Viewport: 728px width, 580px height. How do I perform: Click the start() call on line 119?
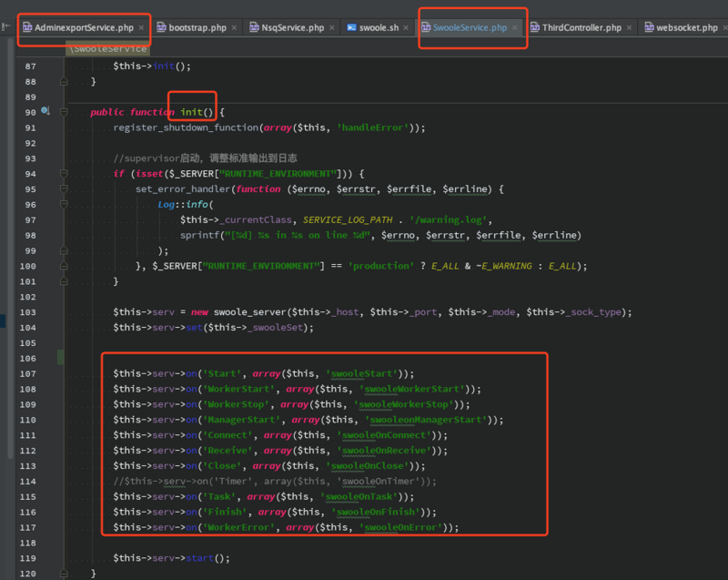(x=207, y=558)
